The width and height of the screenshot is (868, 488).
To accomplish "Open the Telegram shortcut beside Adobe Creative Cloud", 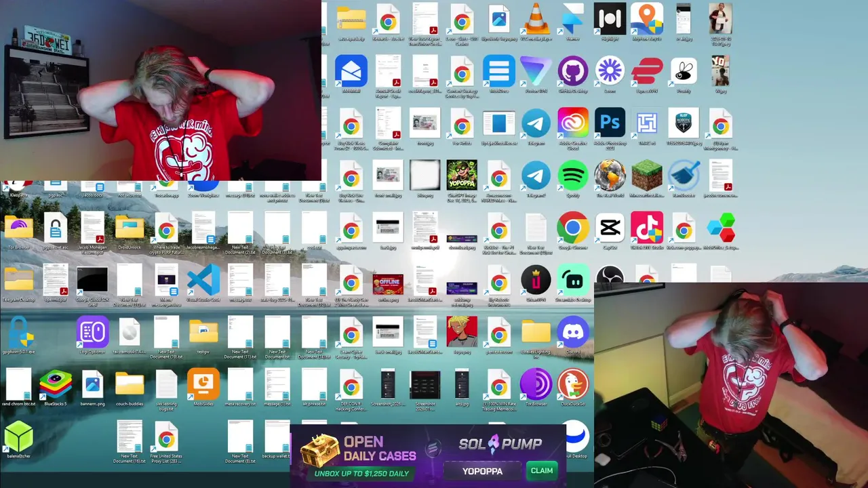I will (536, 124).
